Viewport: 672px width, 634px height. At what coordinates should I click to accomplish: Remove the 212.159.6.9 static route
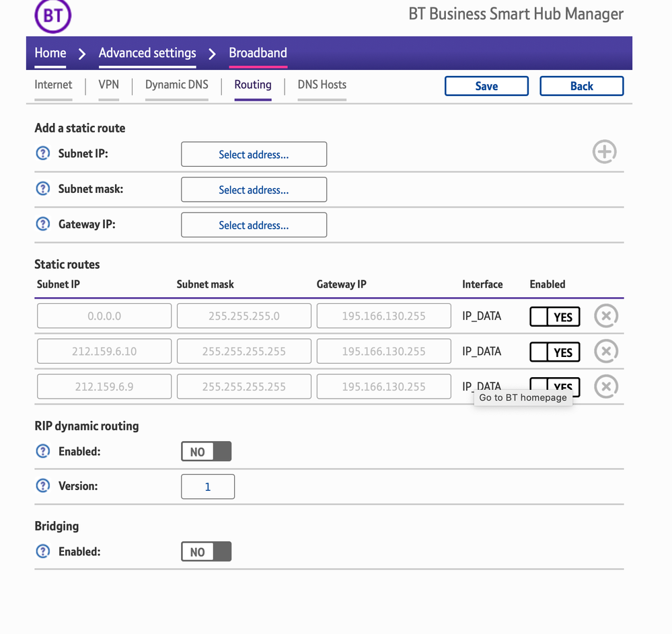click(x=605, y=387)
